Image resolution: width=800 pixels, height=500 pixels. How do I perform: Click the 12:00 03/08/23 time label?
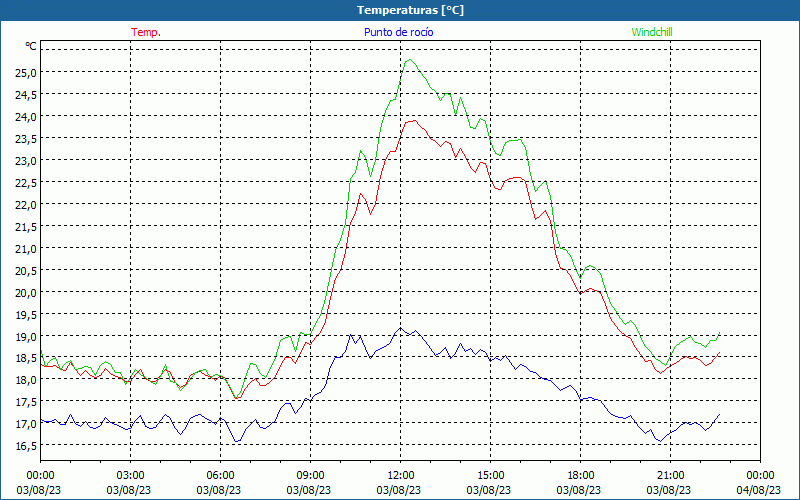399,483
